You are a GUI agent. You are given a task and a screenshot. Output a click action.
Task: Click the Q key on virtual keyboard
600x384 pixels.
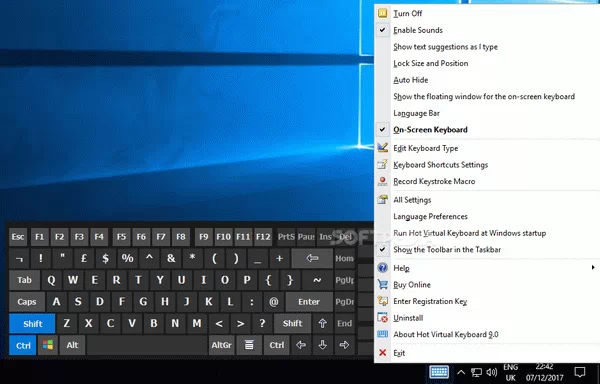(x=51, y=280)
